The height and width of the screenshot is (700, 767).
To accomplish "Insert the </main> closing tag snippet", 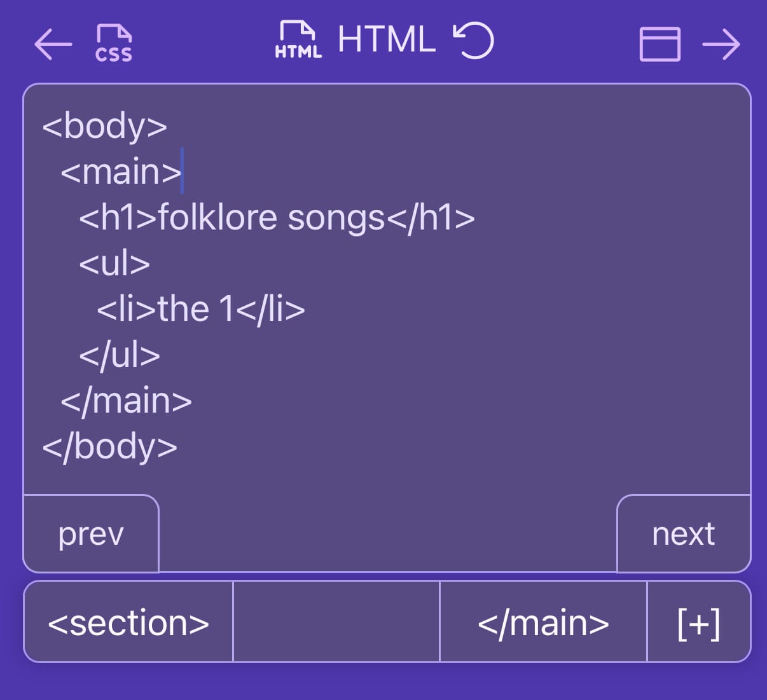I will click(543, 622).
